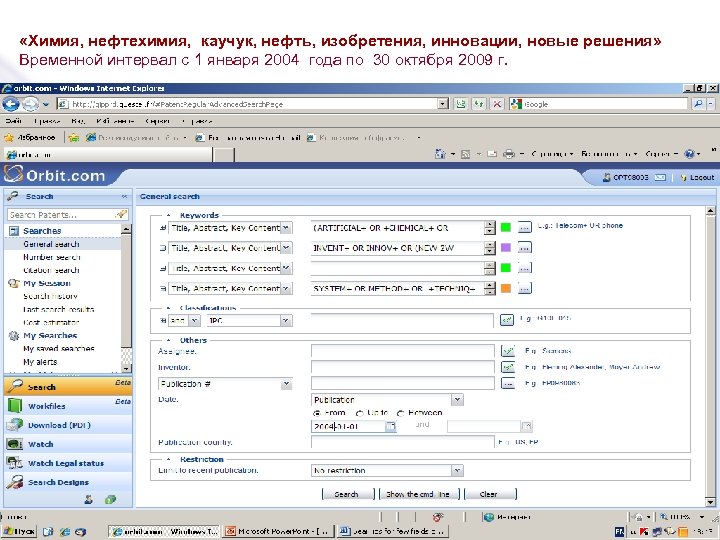Click the Google search magnifier icon
Screen dimensions: 720x540
pyautogui.click(x=698, y=104)
